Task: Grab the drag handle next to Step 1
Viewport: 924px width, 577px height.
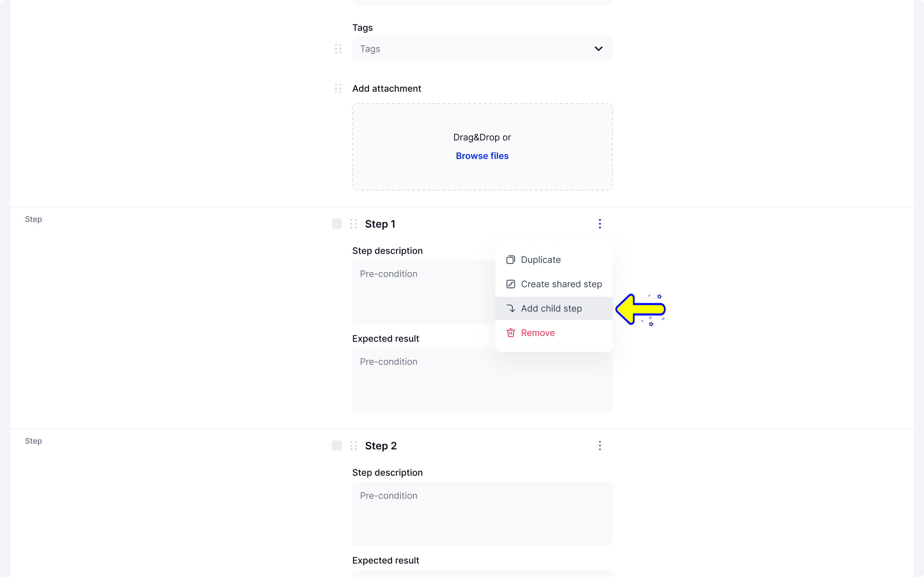Action: pos(354,224)
